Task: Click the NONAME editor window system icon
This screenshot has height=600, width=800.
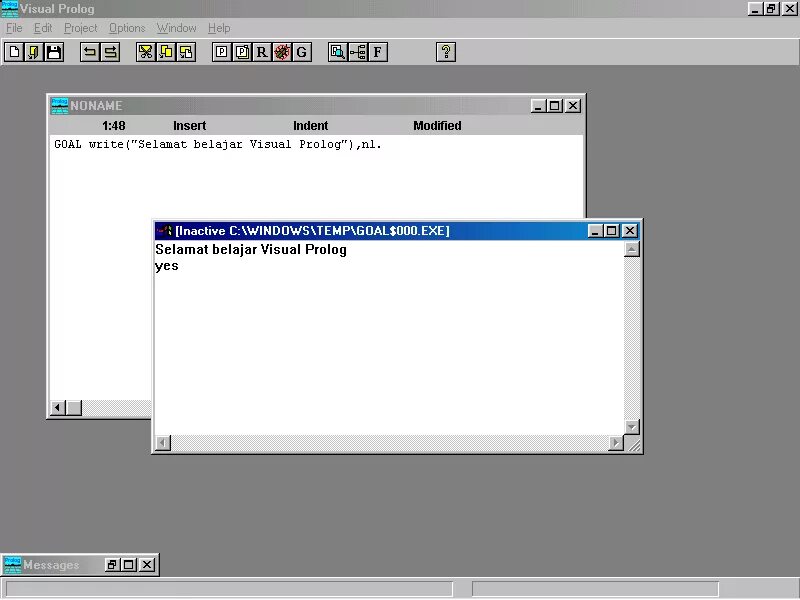Action: pyautogui.click(x=59, y=106)
